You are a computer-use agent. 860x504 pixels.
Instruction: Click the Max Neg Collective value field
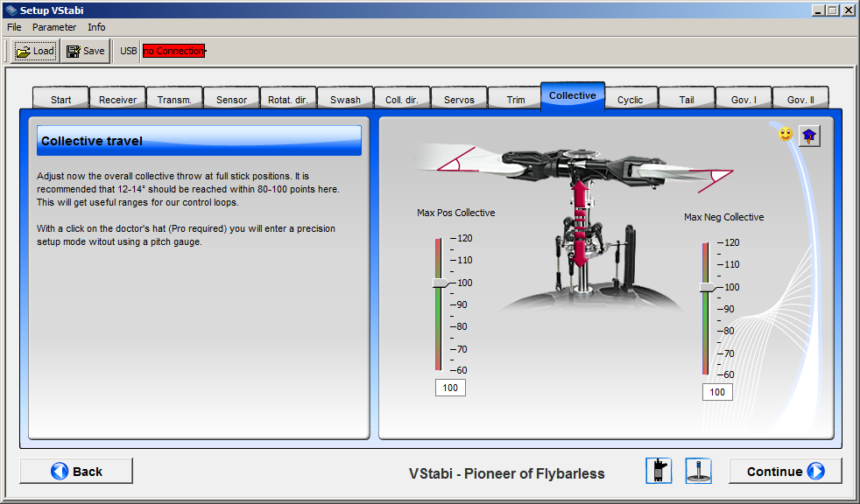[x=717, y=392]
